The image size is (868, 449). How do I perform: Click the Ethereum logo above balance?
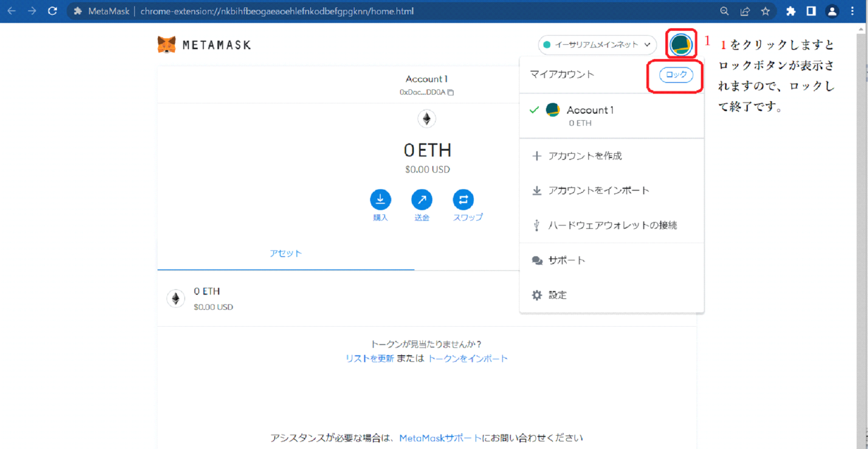pos(427,119)
